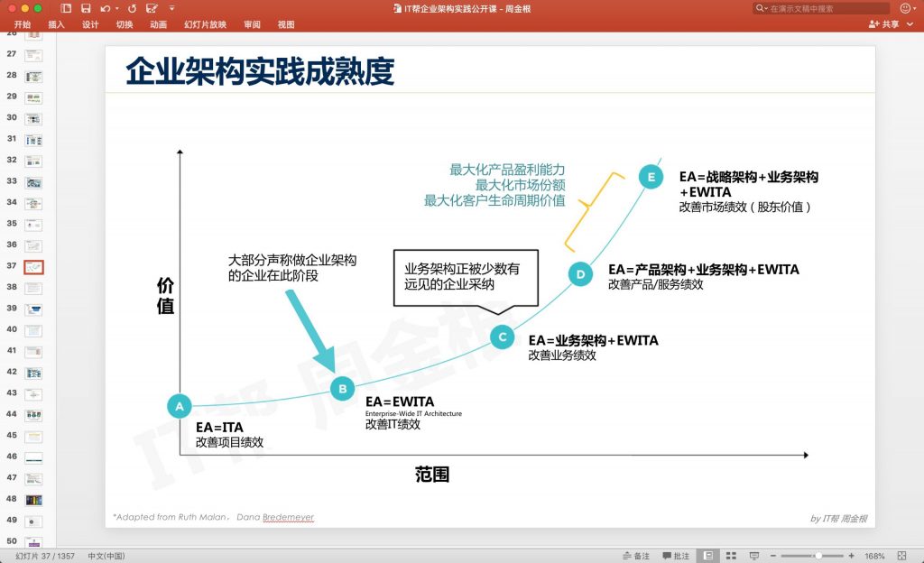The image size is (924, 563).
Task: Click the zoom in plus button
Action: 851,556
